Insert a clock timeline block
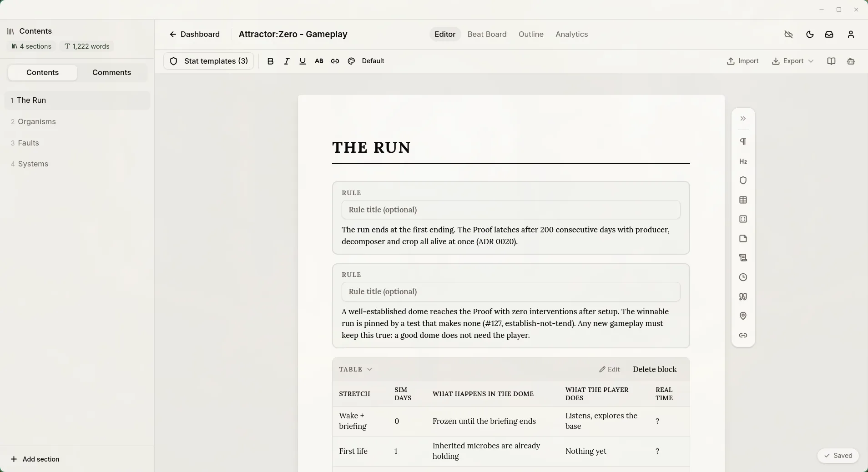868x472 pixels. (743, 277)
